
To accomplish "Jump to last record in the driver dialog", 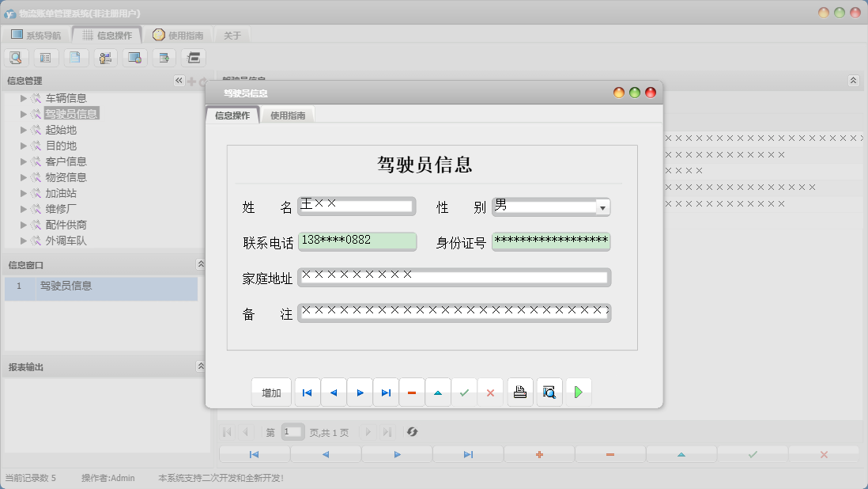I will (x=386, y=391).
